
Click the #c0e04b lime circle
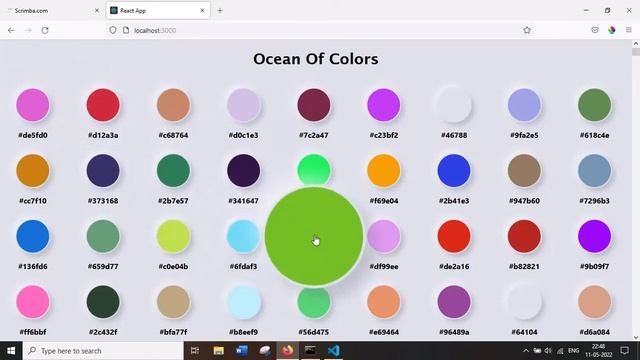pos(173,237)
